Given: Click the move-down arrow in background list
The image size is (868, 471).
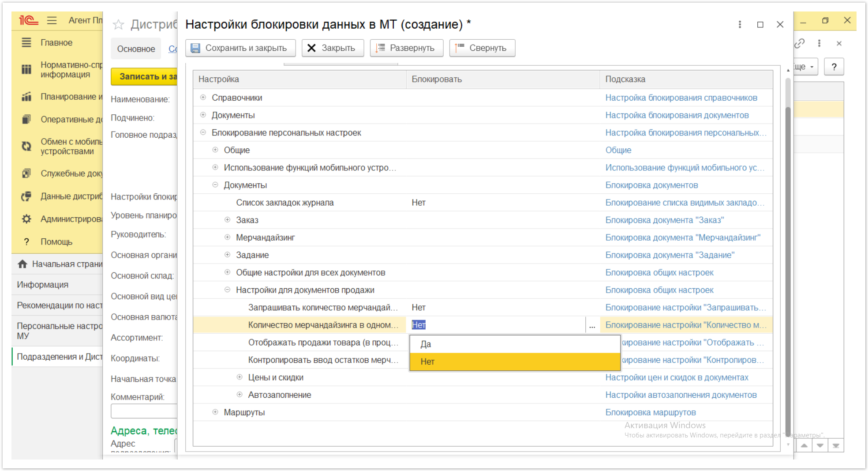Looking at the screenshot, I should [819, 445].
